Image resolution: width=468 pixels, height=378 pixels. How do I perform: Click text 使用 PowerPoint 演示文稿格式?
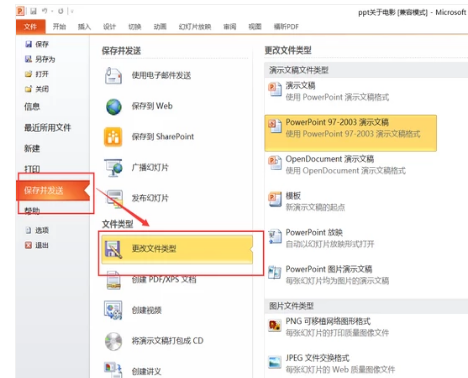click(x=337, y=97)
